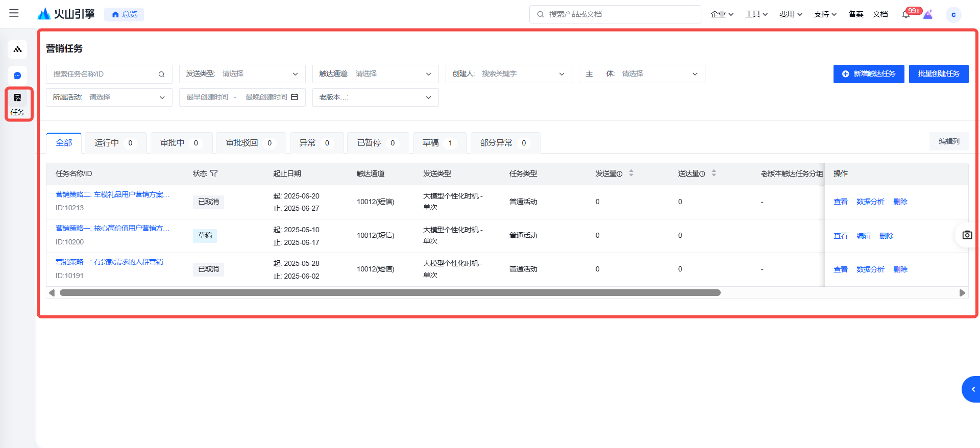
Task: Click the task name/ID search field
Action: click(x=105, y=74)
